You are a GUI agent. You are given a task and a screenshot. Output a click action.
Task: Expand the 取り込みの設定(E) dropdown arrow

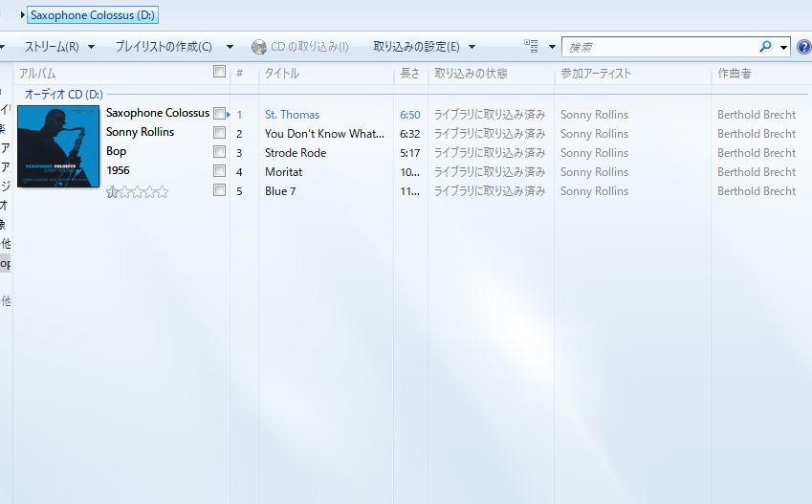pos(472,47)
